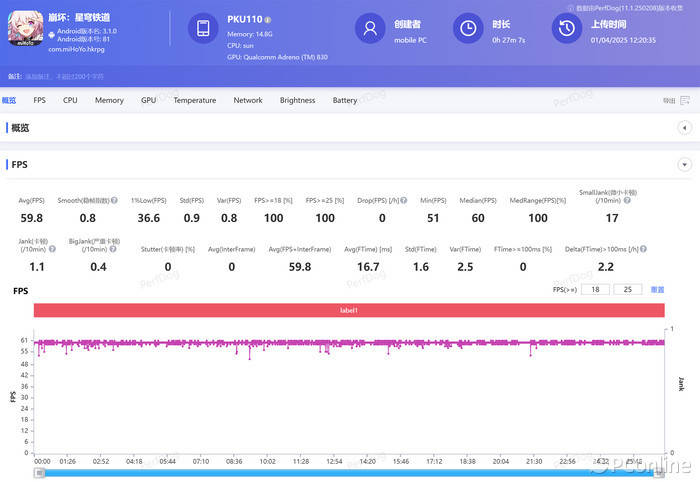
Task: Click info icon next to PKU110
Action: pyautogui.click(x=268, y=20)
